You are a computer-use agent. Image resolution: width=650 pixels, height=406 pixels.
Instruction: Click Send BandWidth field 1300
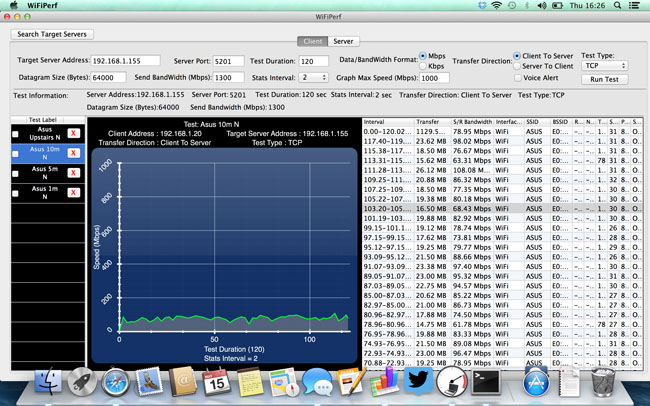pyautogui.click(x=228, y=78)
